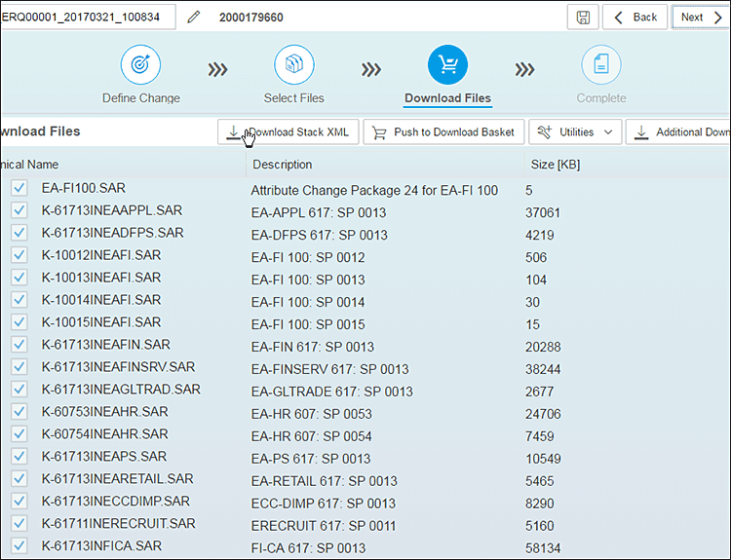The width and height of the screenshot is (731, 560).
Task: Select the Download Files step label
Action: click(x=447, y=98)
